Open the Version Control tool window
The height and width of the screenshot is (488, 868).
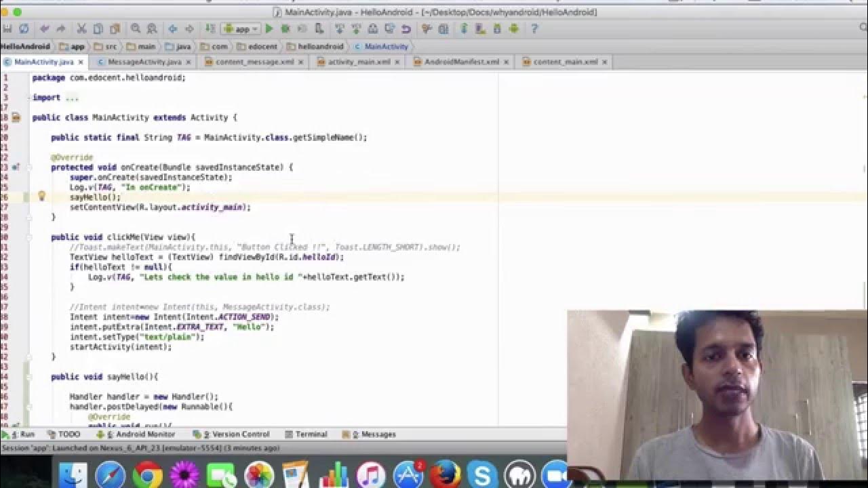(x=231, y=434)
